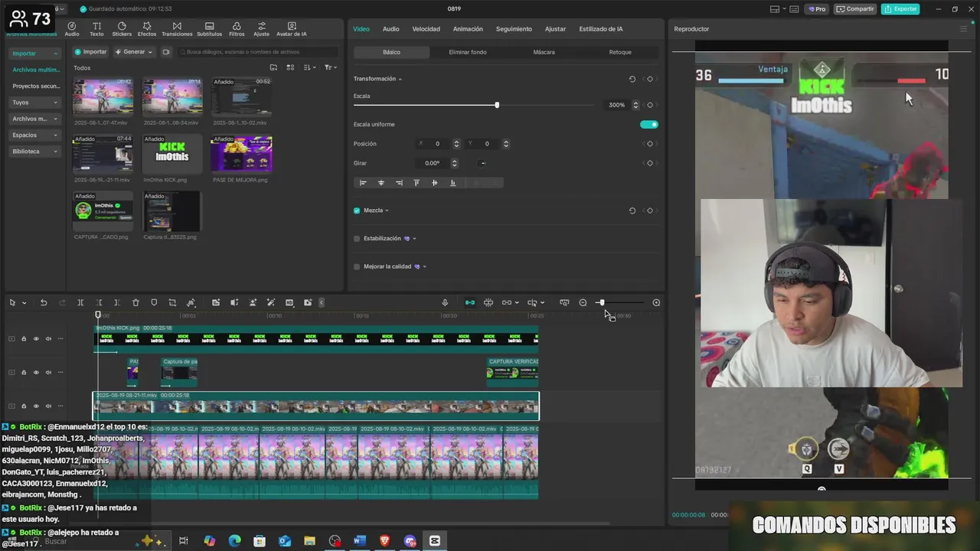Open the media sort order dropdown
This screenshot has height=551, width=980.
pyautogui.click(x=309, y=67)
